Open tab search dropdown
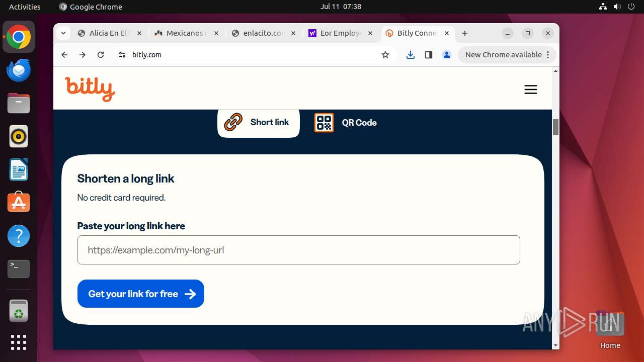 click(x=63, y=33)
